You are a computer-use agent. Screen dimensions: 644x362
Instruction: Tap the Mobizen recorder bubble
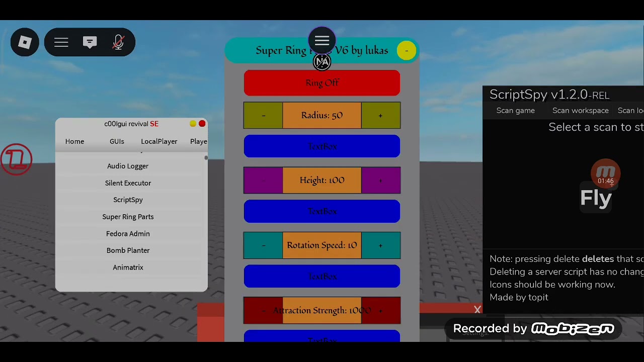pyautogui.click(x=606, y=174)
